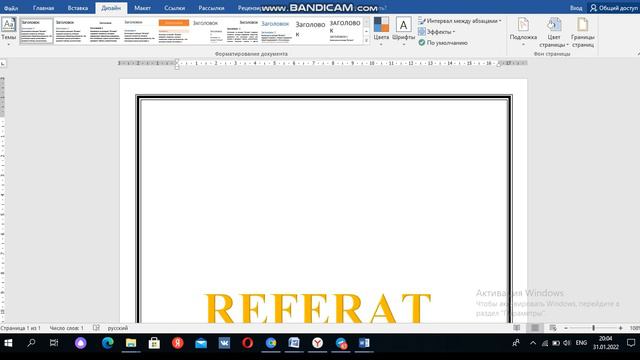Collapse the ribbon with corner arrow

tap(638, 53)
